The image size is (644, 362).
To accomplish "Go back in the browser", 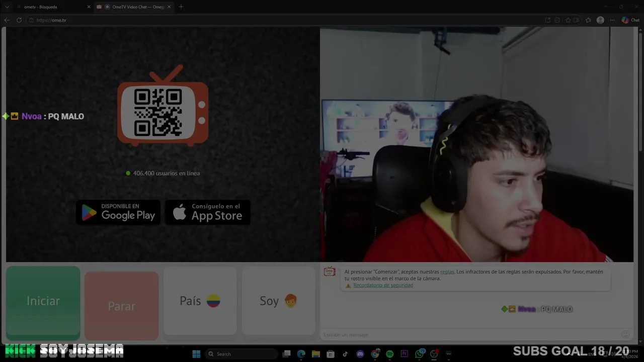I will pos(7,20).
